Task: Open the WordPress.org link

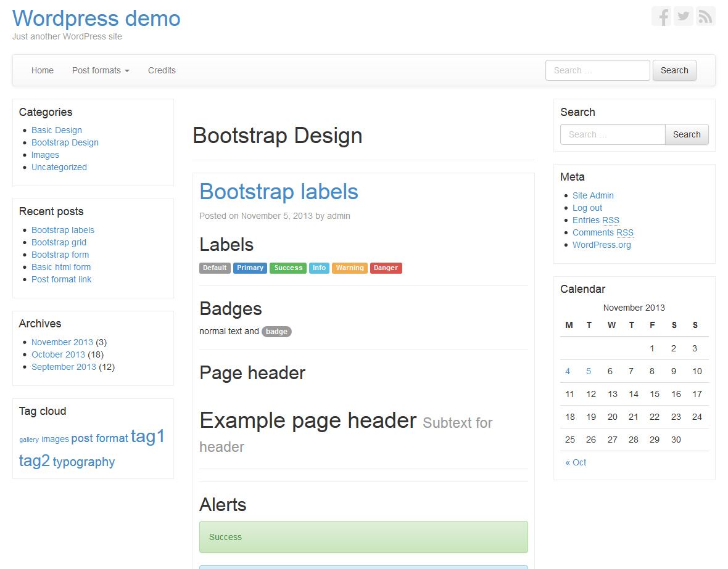Action: pos(602,245)
